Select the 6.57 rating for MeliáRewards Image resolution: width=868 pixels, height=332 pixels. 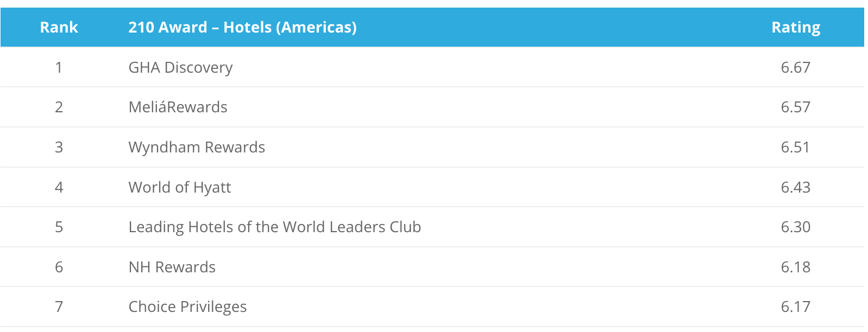(x=795, y=107)
